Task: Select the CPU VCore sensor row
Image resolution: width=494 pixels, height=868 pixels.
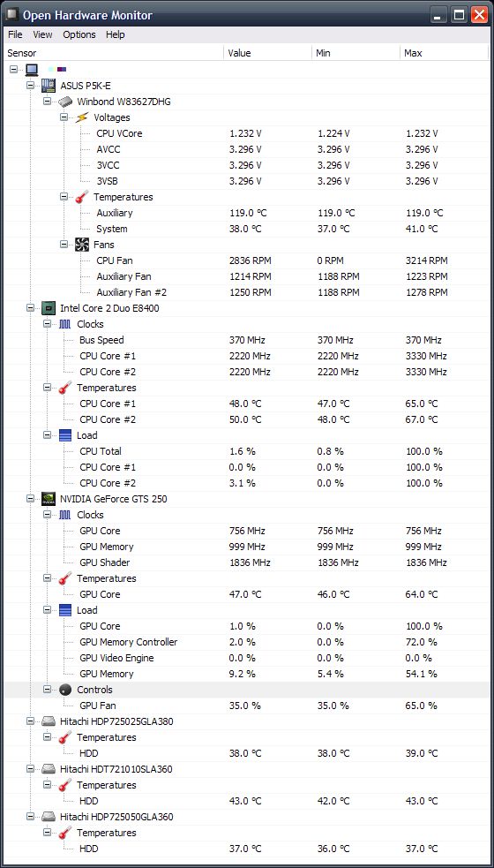Action: 247,133
